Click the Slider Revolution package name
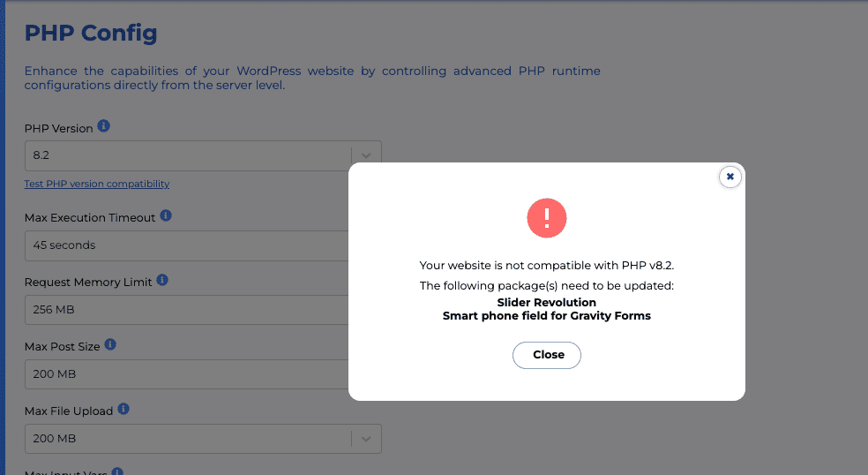 click(x=547, y=302)
